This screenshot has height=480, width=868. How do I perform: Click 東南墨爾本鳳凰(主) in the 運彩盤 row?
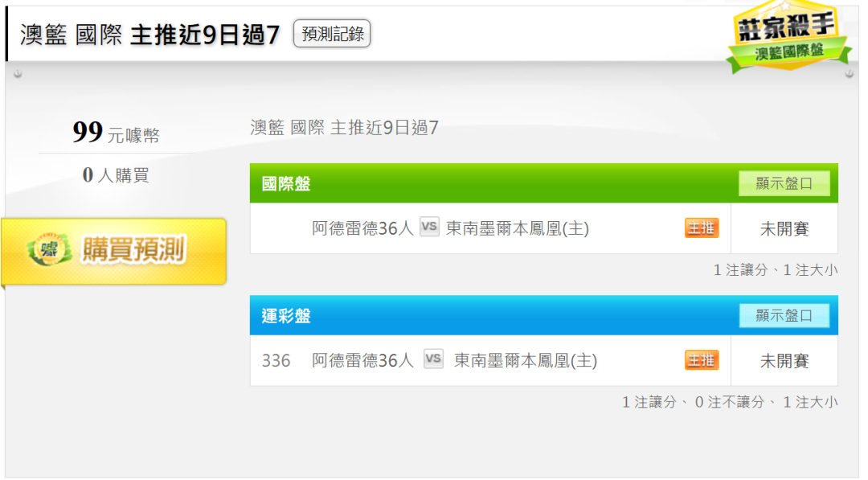(x=526, y=360)
